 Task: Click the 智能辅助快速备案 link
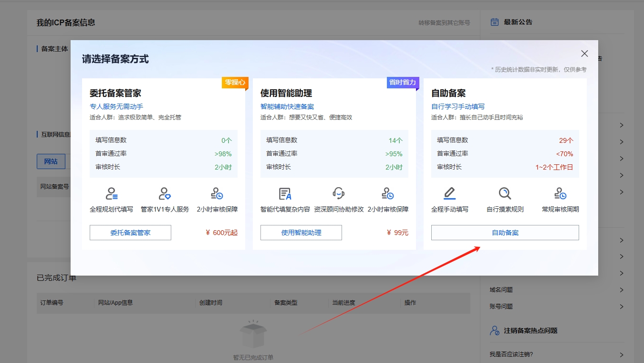tap(286, 106)
